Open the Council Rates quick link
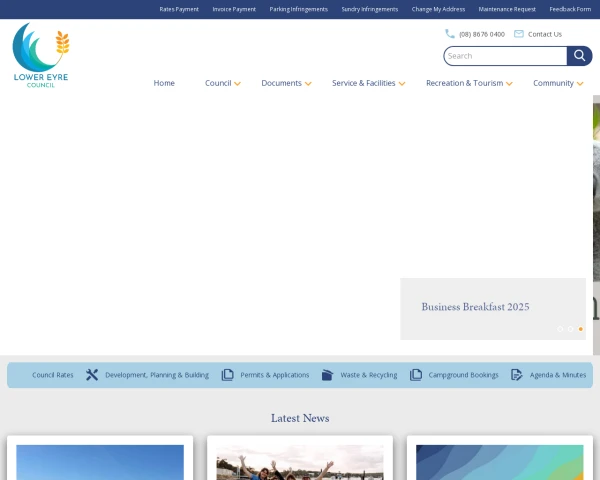The width and height of the screenshot is (600, 480). (52, 375)
